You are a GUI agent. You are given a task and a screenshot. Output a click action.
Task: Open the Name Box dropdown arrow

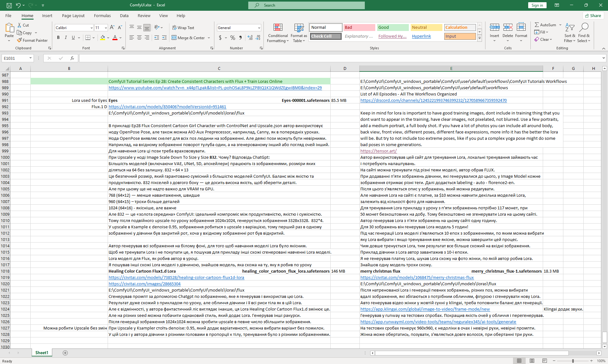click(30, 58)
